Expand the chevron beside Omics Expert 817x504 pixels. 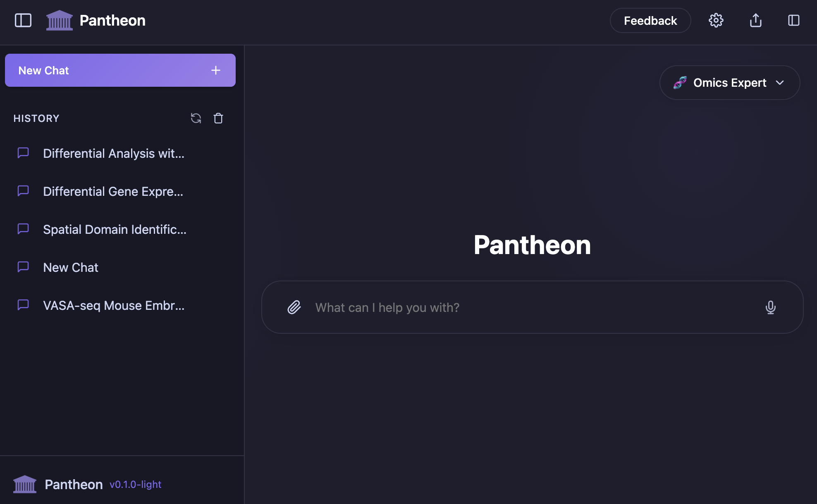(x=780, y=83)
